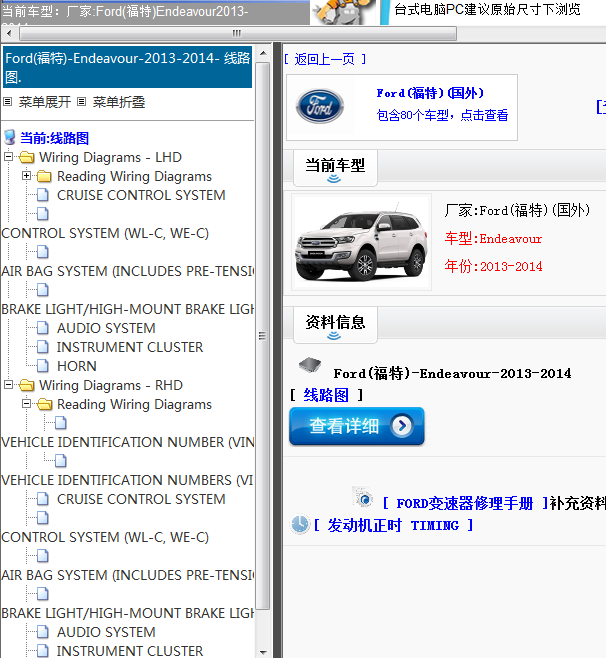Click 当前:线路图 heading link
This screenshot has width=606, height=658.
[x=54, y=138]
